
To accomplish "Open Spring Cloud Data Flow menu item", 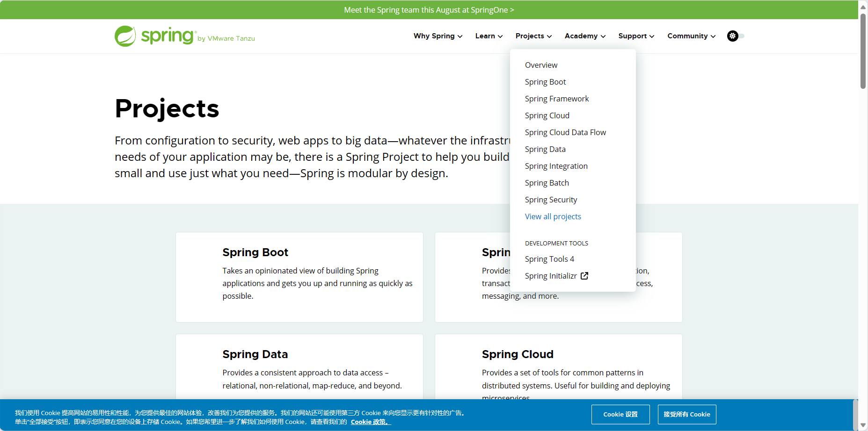I will [565, 132].
